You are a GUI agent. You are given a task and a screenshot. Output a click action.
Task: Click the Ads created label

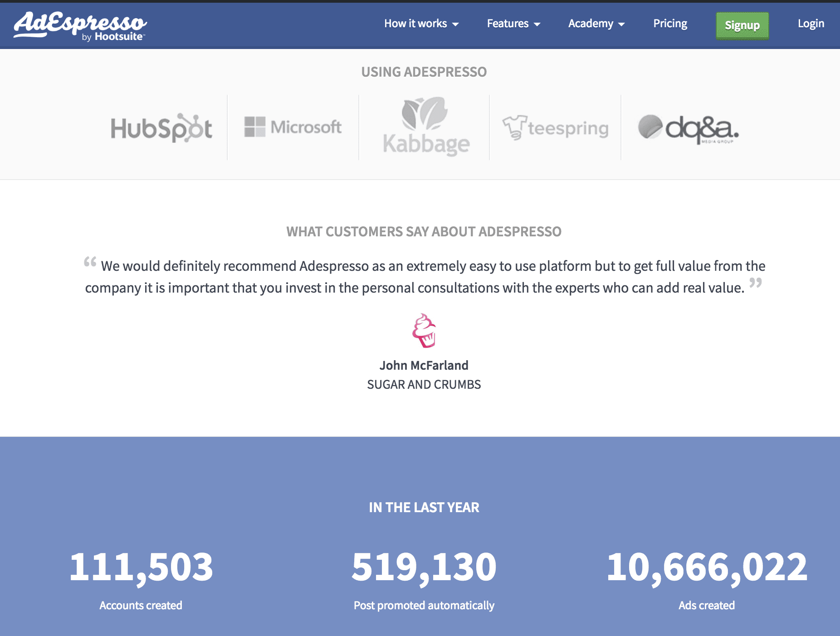point(707,606)
